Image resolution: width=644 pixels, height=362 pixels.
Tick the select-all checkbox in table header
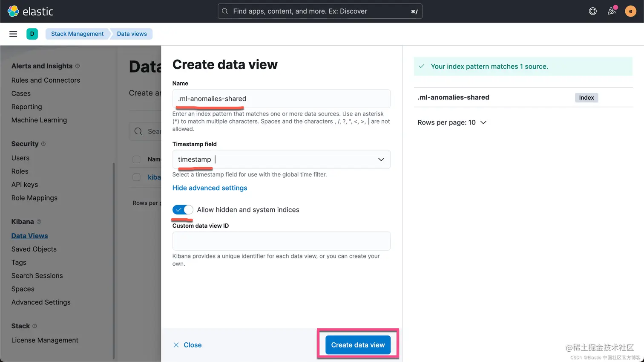pyautogui.click(x=136, y=159)
